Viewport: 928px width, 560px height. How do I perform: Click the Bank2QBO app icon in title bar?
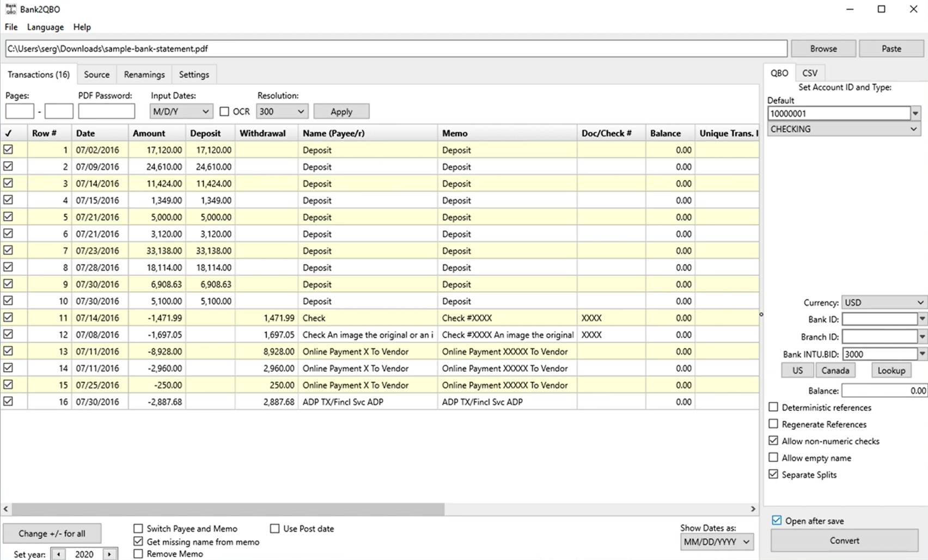coord(10,9)
